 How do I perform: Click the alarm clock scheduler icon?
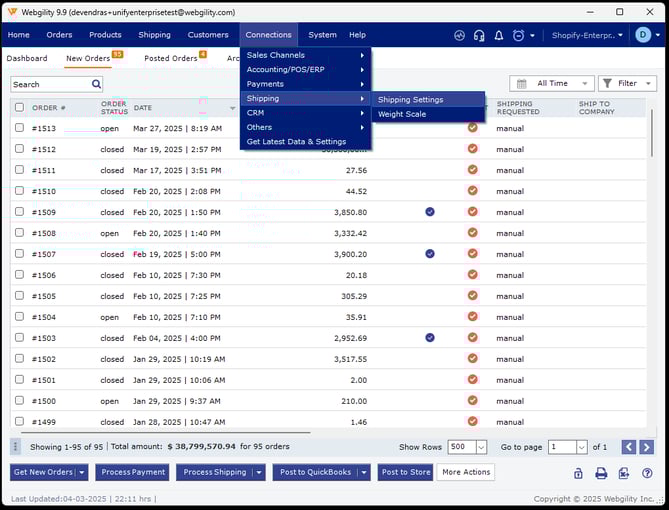(x=518, y=35)
